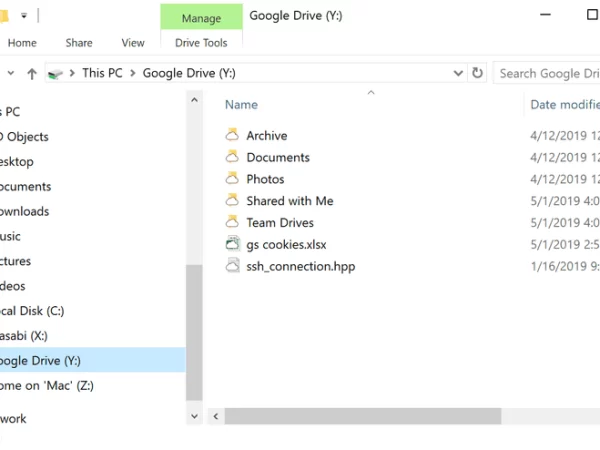
Task: Sort by Date modified column header
Action: (565, 104)
